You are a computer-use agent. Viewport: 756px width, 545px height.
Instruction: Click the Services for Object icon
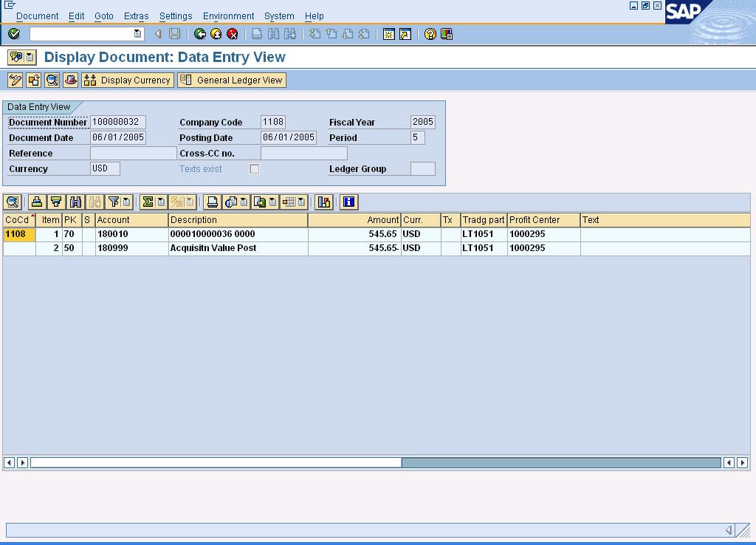coord(16,57)
